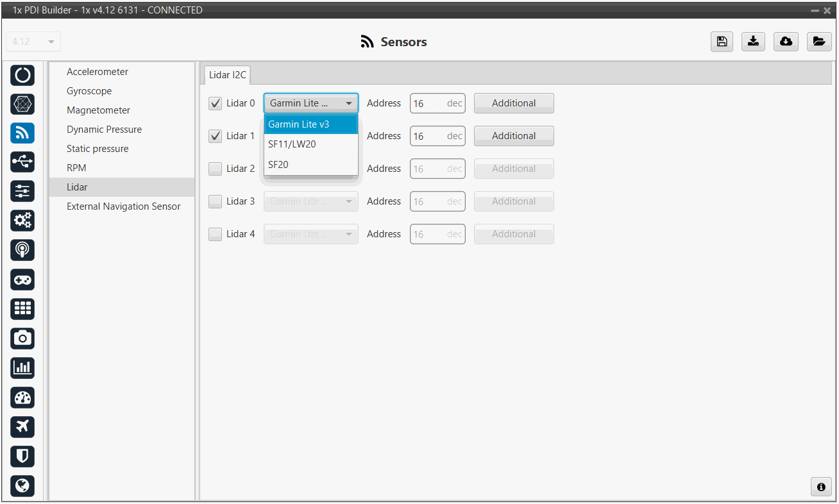Enable the Lidar 2 checkbox

[x=216, y=169]
